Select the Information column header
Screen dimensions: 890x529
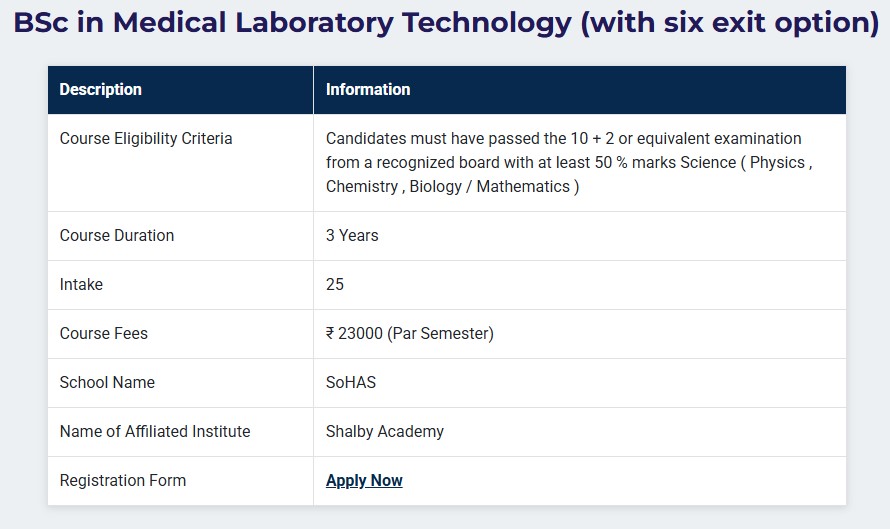click(x=368, y=90)
